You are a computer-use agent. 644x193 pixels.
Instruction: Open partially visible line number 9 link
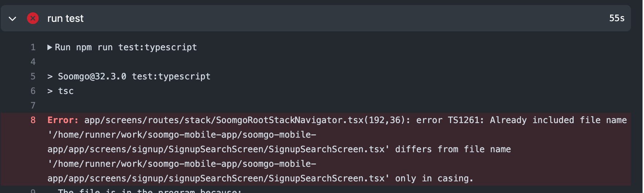[x=33, y=191]
